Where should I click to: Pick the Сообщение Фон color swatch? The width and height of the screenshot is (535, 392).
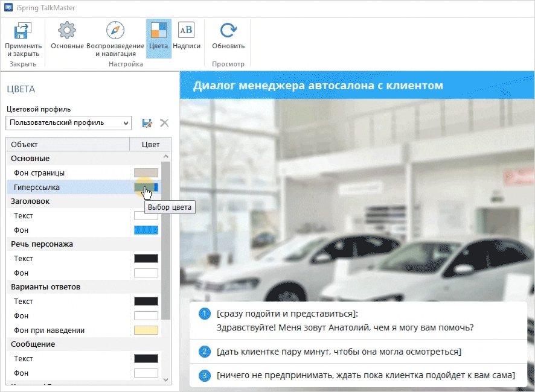[x=146, y=373]
